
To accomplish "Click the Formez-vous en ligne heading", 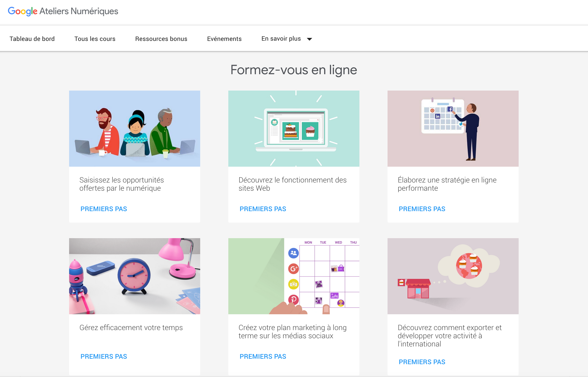I will (x=294, y=70).
